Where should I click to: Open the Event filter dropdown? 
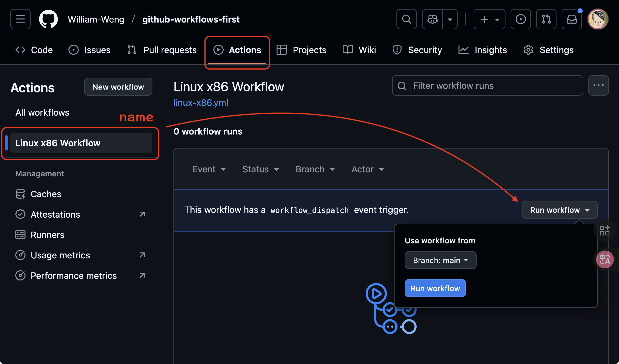click(209, 169)
